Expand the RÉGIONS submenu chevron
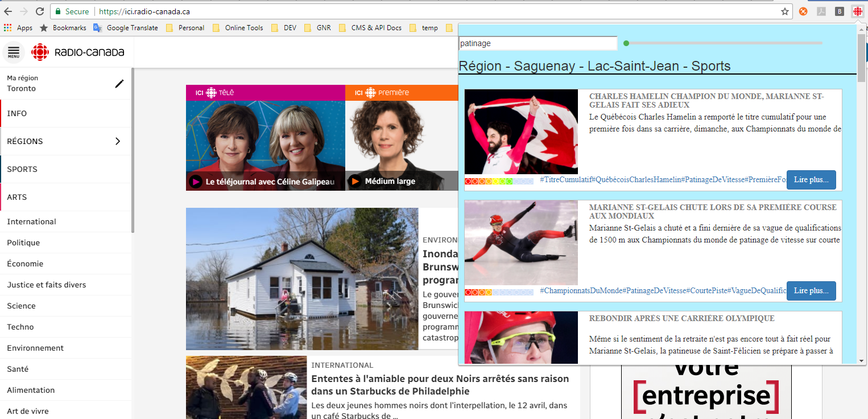868x419 pixels. tap(118, 141)
